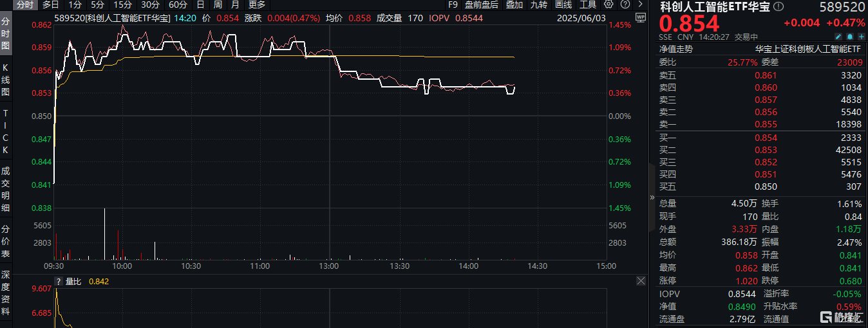868x328 pixels.
Task: Select the 60分 period
Action: pos(178,5)
